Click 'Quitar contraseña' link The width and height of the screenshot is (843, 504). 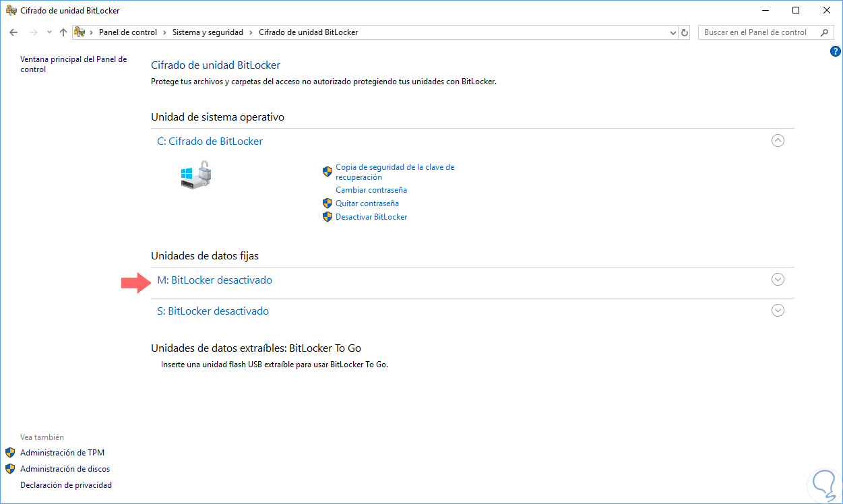click(x=367, y=203)
